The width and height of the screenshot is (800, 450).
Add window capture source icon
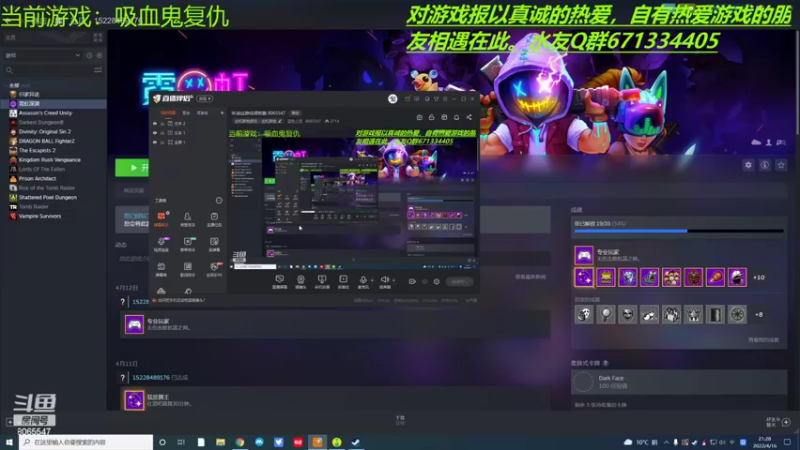322,281
